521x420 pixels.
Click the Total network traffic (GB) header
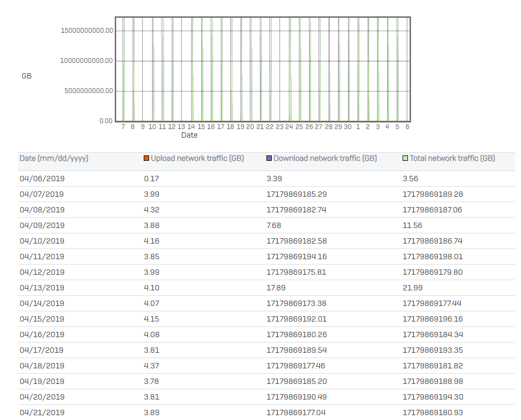click(452, 159)
